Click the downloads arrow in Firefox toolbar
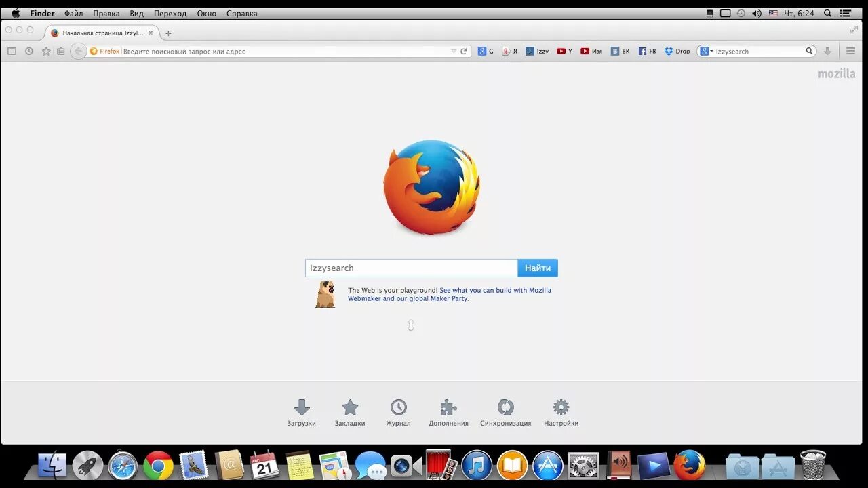 [x=827, y=52]
